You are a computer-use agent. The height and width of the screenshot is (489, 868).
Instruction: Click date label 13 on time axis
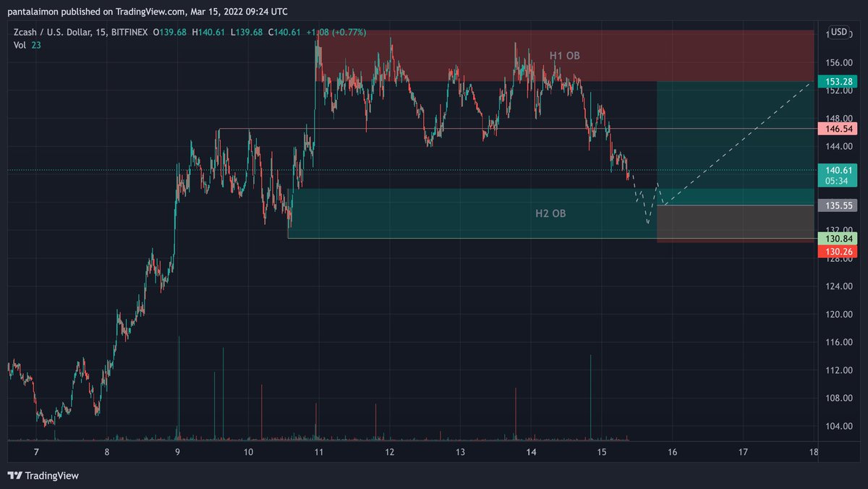pyautogui.click(x=460, y=452)
